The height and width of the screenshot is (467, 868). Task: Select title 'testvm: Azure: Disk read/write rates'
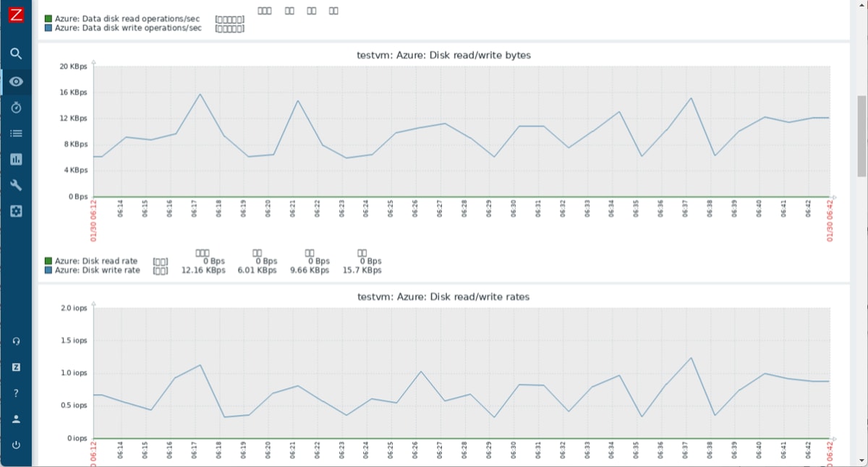(x=443, y=297)
